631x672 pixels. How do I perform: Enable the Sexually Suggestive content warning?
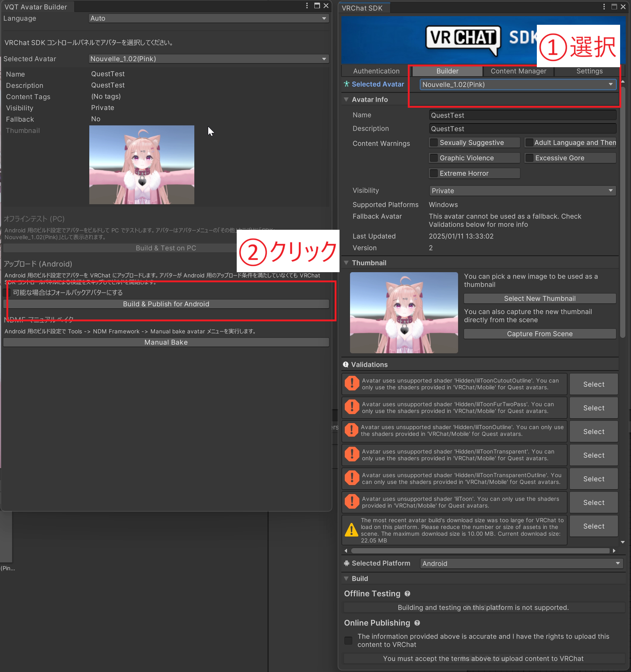pos(434,143)
